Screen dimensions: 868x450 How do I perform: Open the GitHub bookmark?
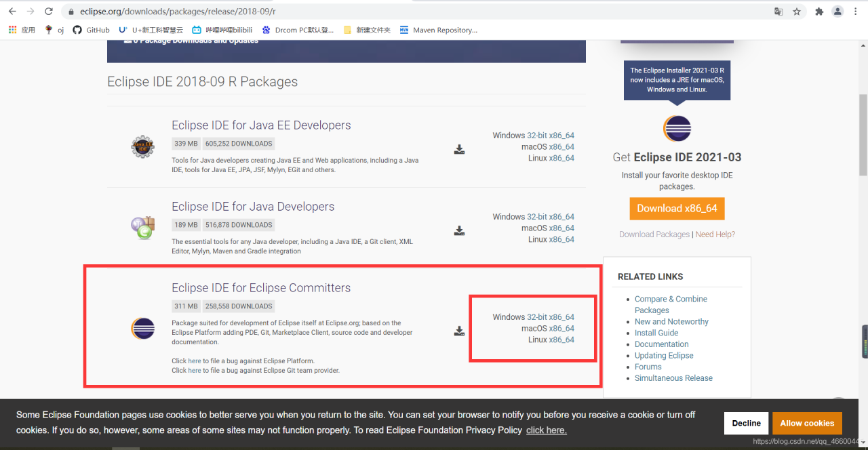[91, 30]
